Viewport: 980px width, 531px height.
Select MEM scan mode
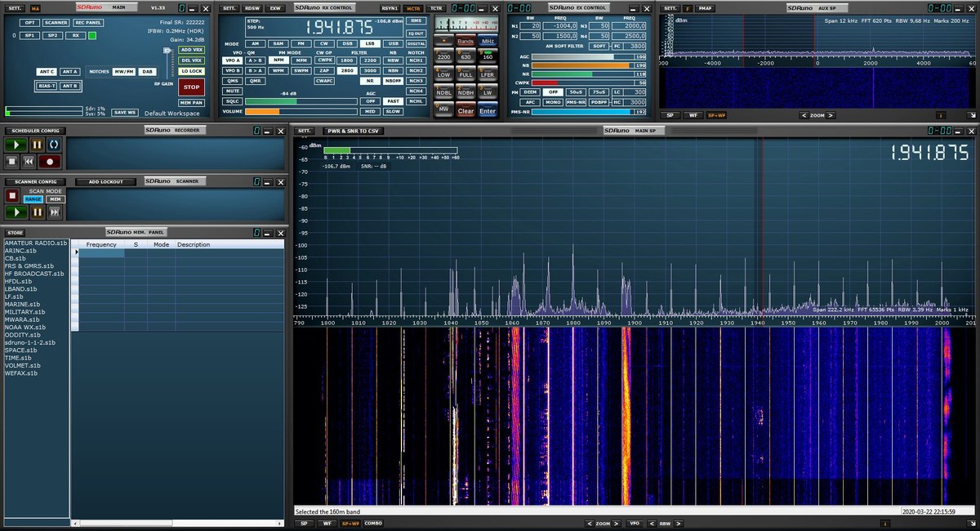(54, 199)
